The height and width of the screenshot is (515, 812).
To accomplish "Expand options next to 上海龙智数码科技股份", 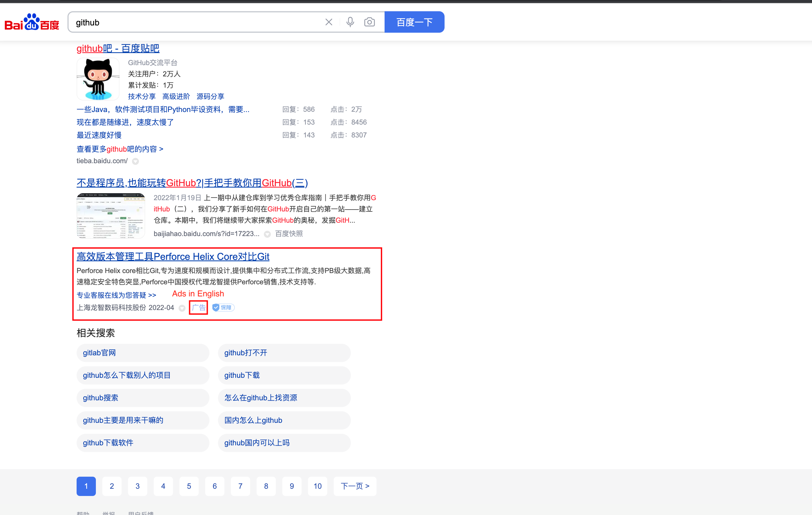I will point(182,308).
